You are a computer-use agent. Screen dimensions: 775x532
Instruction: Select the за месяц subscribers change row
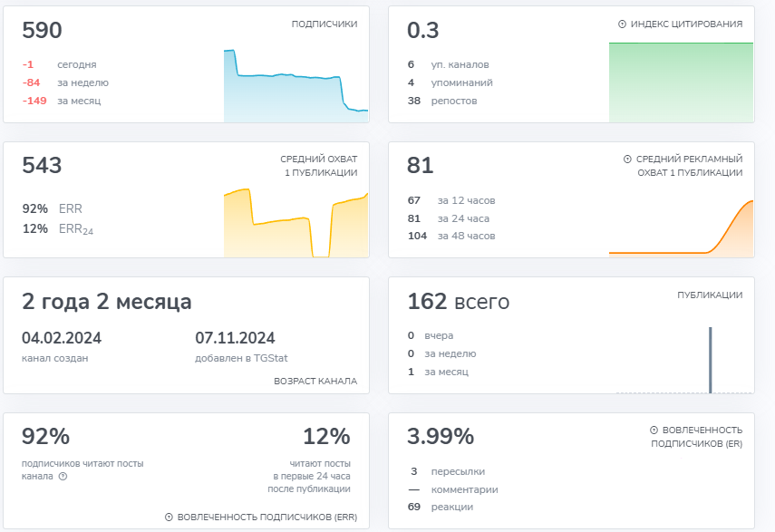coord(79,101)
